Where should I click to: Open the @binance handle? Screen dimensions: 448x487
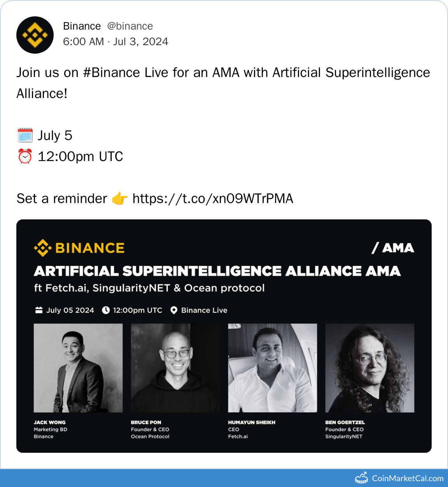point(130,26)
